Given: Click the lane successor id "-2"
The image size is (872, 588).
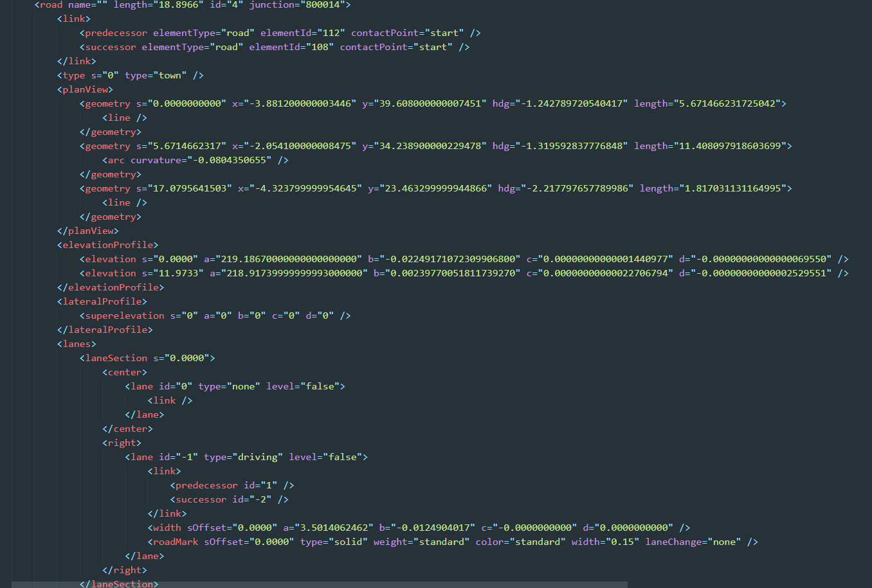Looking at the screenshot, I should tap(260, 499).
